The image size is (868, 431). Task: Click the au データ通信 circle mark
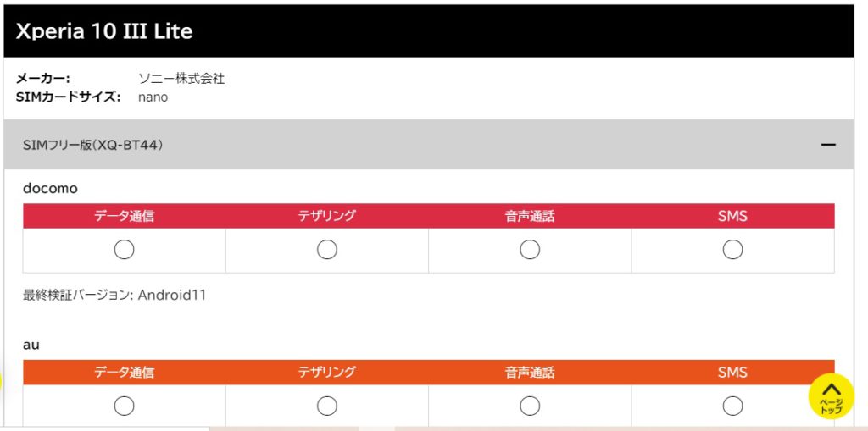(124, 406)
